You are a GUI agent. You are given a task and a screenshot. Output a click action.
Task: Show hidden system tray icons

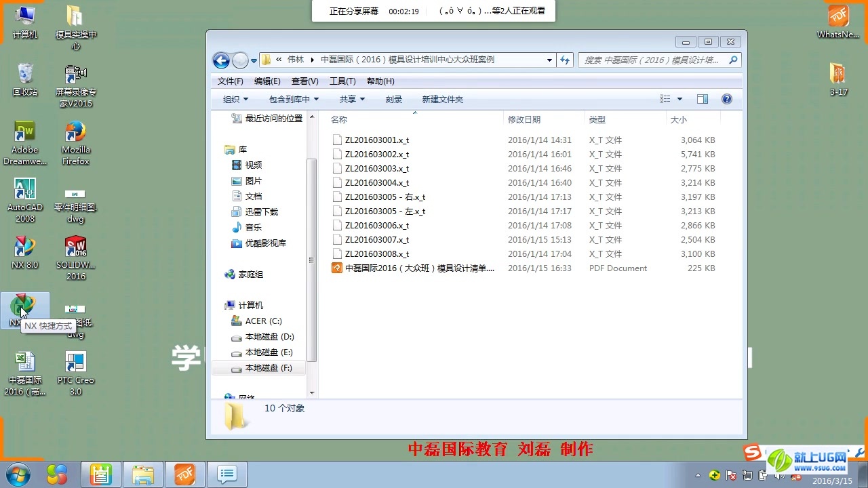[698, 475]
